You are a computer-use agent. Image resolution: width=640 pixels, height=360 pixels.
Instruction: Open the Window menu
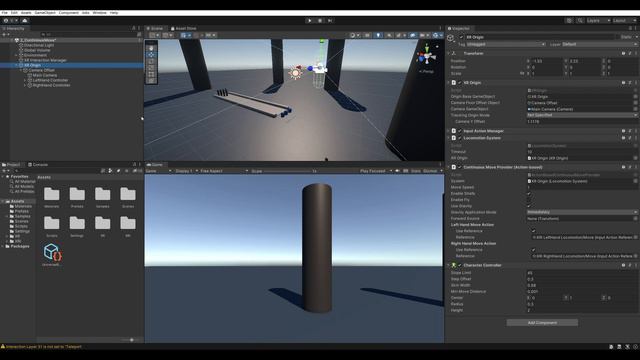tap(99, 13)
